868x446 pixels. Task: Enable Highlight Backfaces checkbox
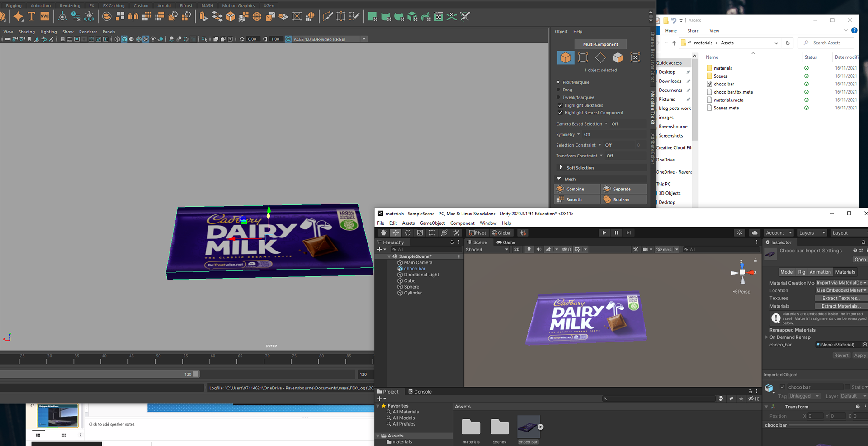560,105
